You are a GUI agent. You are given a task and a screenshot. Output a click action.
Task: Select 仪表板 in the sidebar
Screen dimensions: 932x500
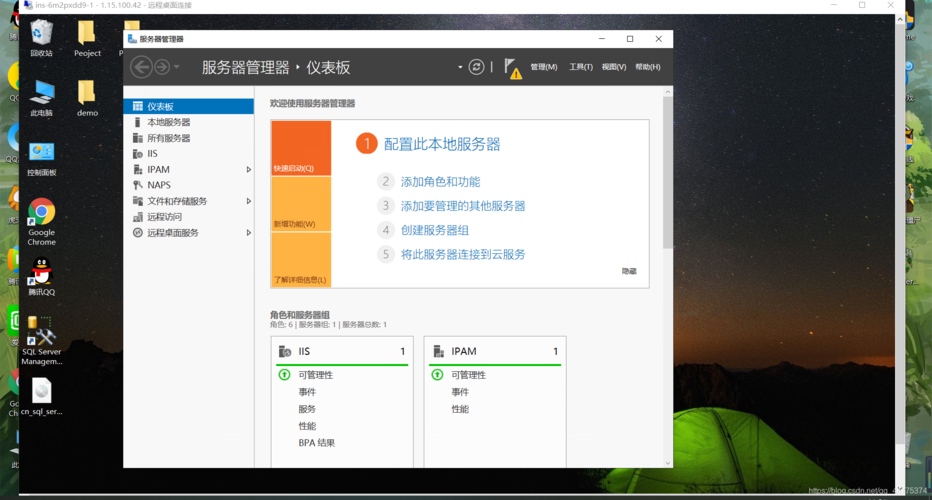click(x=188, y=106)
